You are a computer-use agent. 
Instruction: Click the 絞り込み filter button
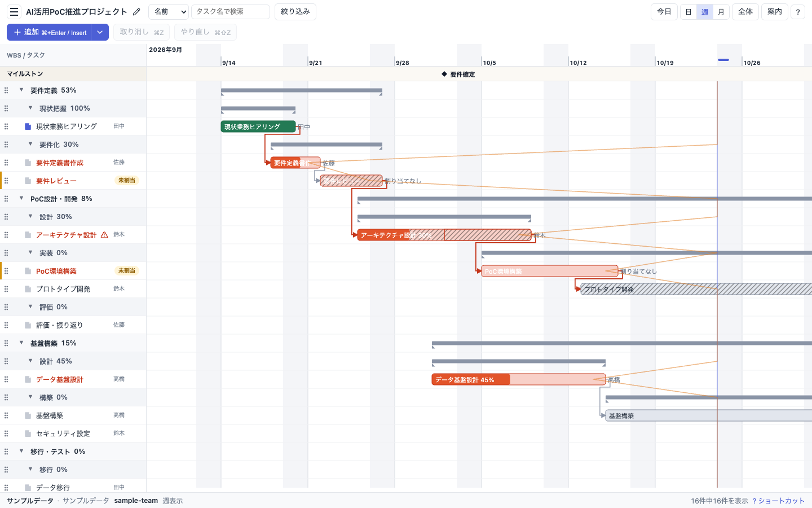coord(295,12)
